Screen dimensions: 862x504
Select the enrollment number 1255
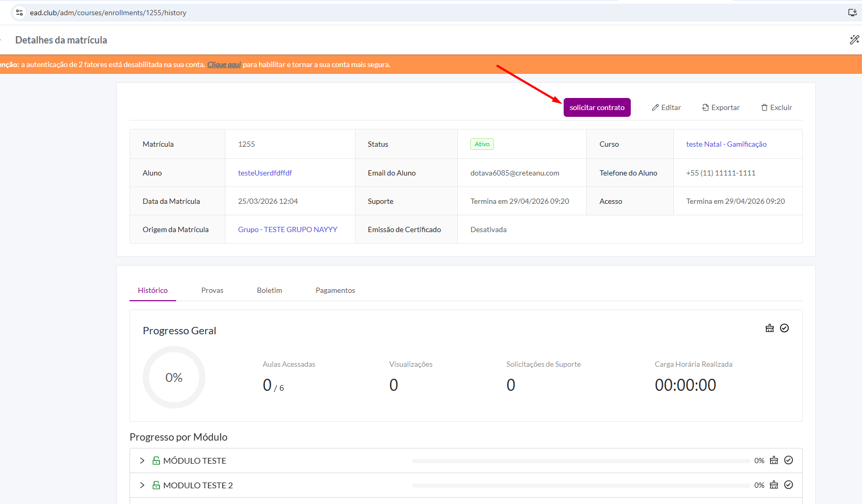[246, 144]
